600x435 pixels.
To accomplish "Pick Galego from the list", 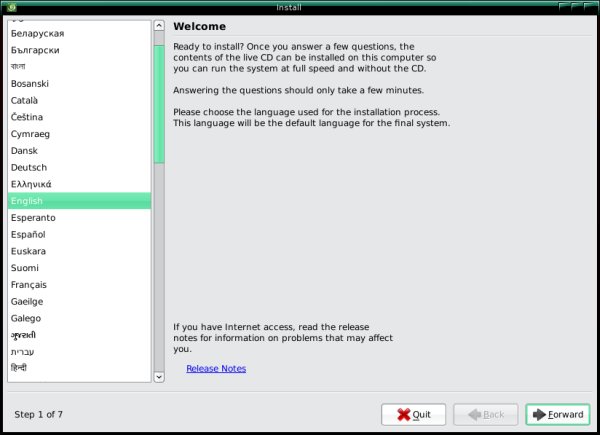I will pos(79,318).
